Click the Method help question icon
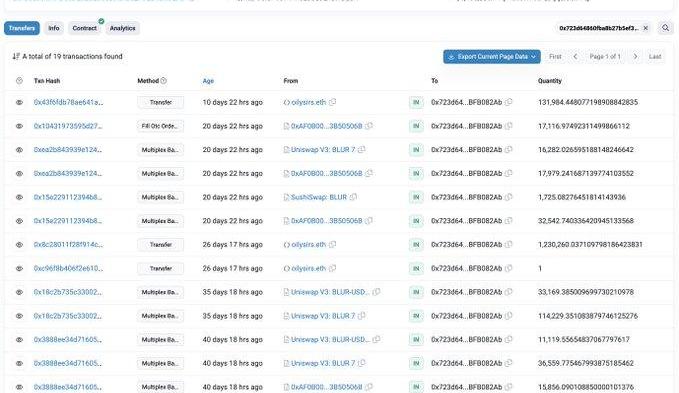679x393 pixels. click(164, 81)
